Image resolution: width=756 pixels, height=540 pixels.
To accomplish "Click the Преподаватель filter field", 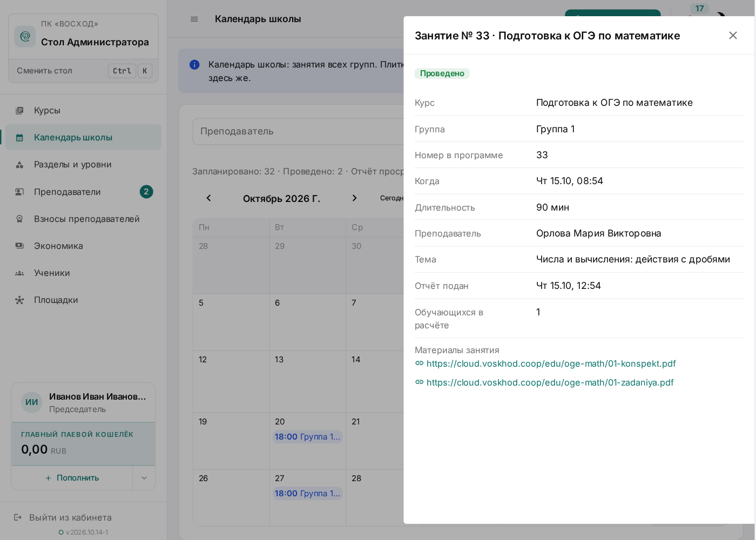I will point(298,131).
